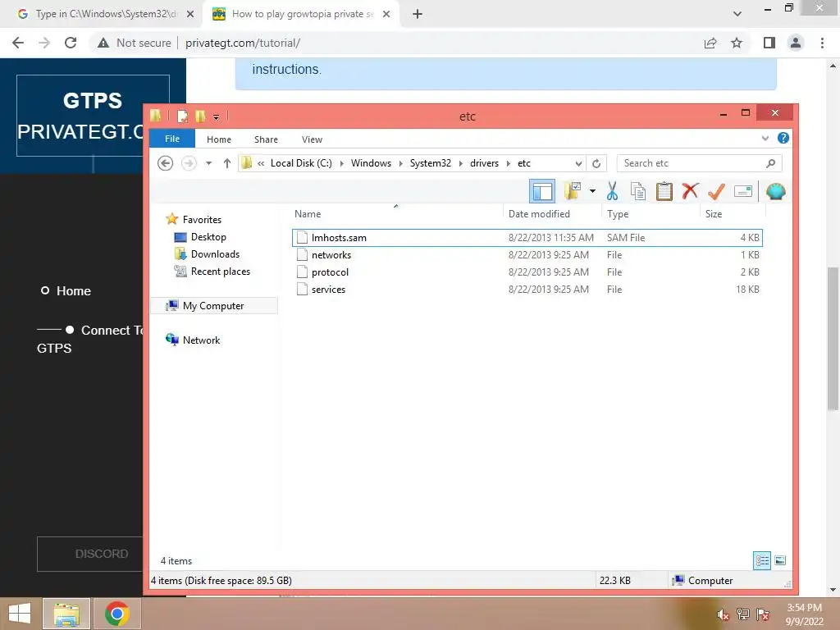
Task: Go back in Explorer navigation
Action: (x=166, y=163)
